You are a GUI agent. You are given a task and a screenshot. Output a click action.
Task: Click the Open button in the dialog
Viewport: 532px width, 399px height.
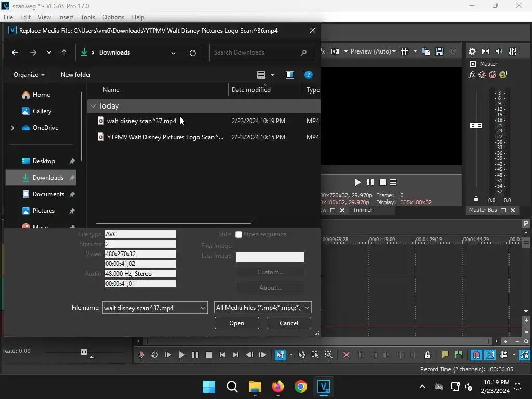coord(236,323)
